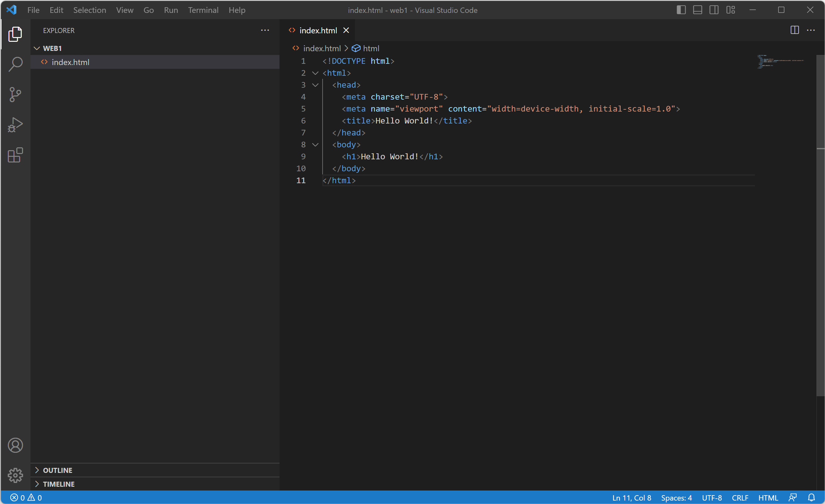Click the notifications bell in status bar
The height and width of the screenshot is (504, 825).
[811, 498]
